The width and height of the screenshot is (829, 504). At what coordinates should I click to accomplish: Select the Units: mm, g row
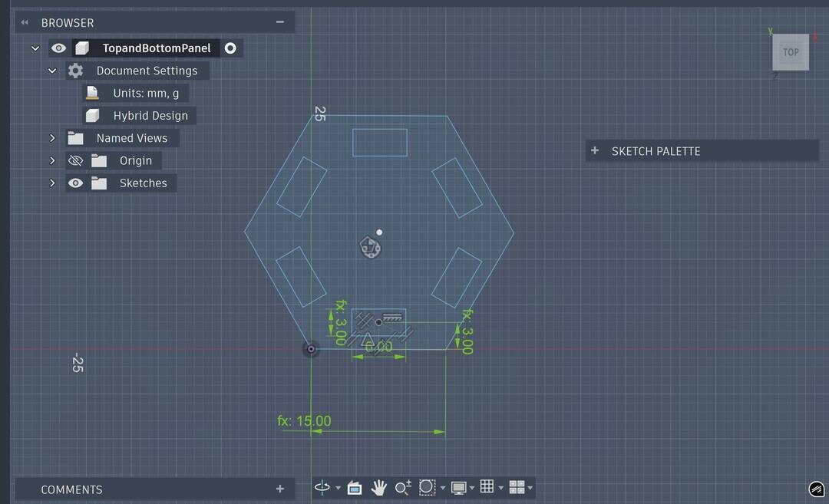[x=136, y=93]
